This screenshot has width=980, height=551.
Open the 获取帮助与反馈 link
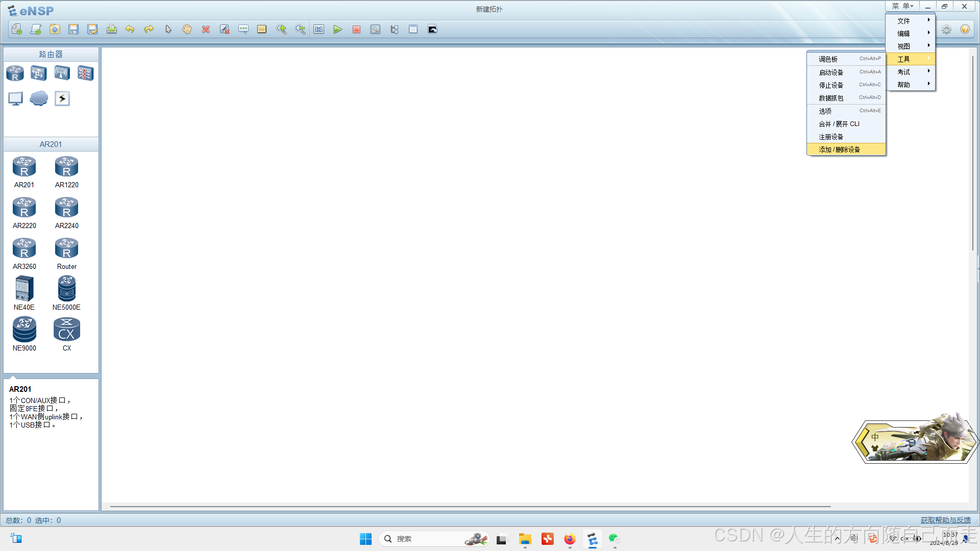[x=945, y=520]
